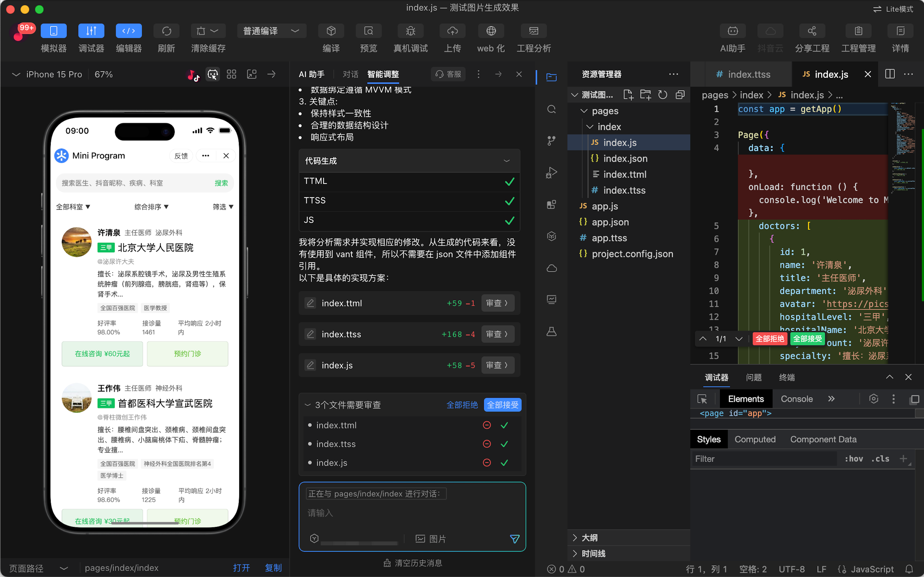Open the clear cache dropdown

208,31
